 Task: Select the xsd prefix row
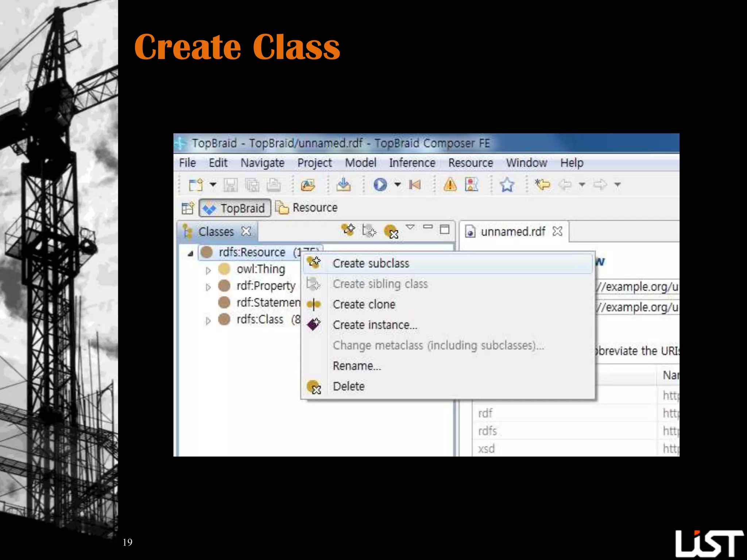[x=576, y=448]
